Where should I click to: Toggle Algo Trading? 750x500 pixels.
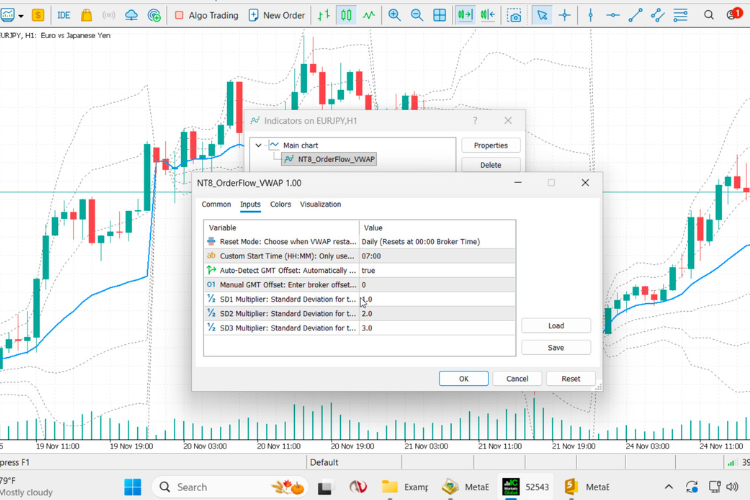click(x=206, y=15)
